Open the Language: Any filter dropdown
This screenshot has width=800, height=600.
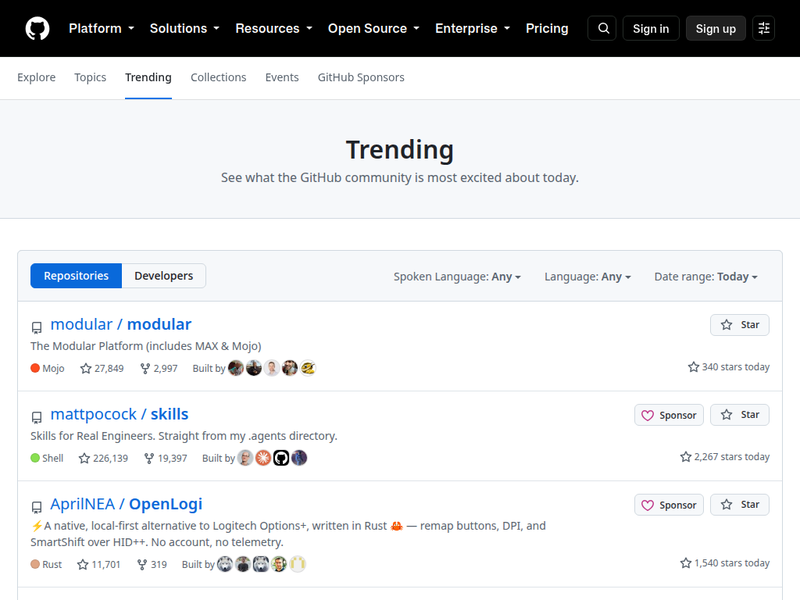pos(588,277)
